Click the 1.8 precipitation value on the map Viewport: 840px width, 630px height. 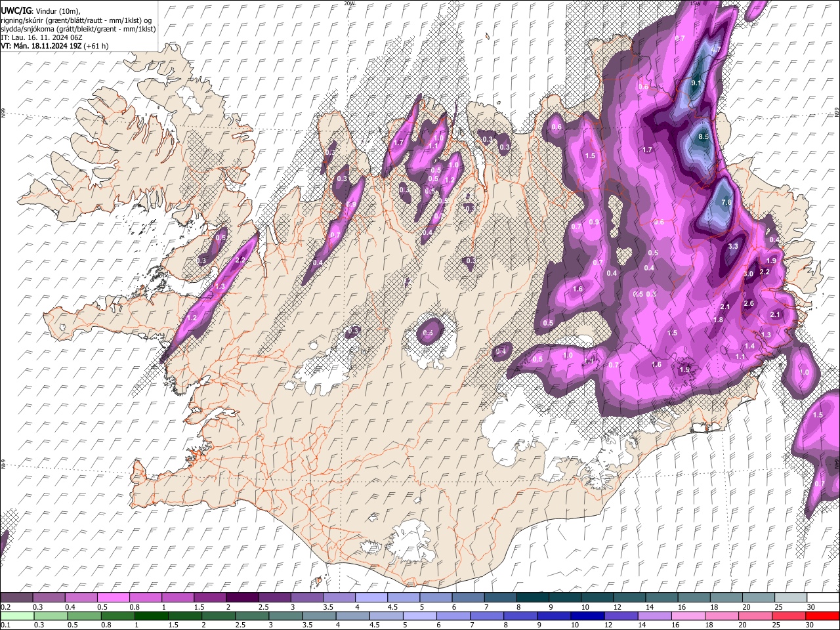pos(718,320)
